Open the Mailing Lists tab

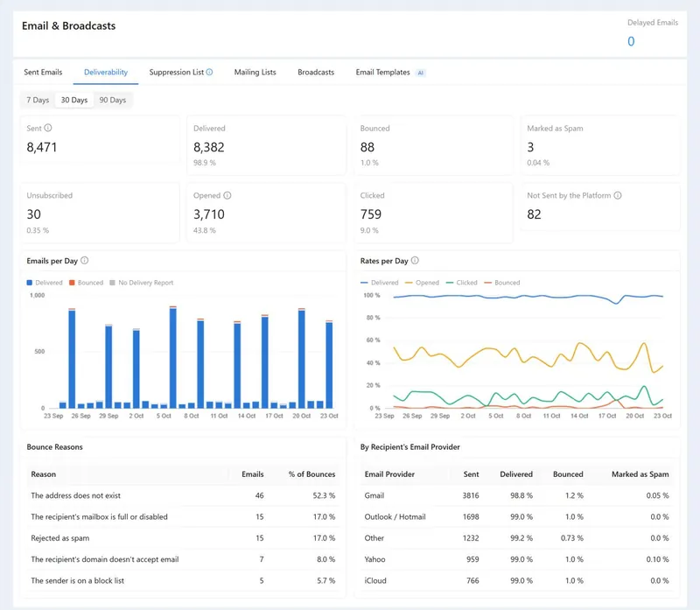(x=255, y=72)
